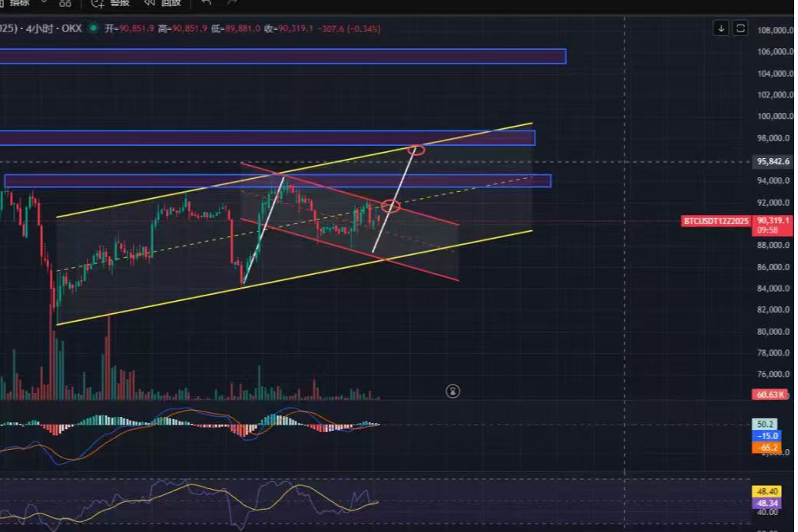Click the undo arrow in top toolbar
Image resolution: width=798 pixels, height=532 pixels.
pos(205,3)
